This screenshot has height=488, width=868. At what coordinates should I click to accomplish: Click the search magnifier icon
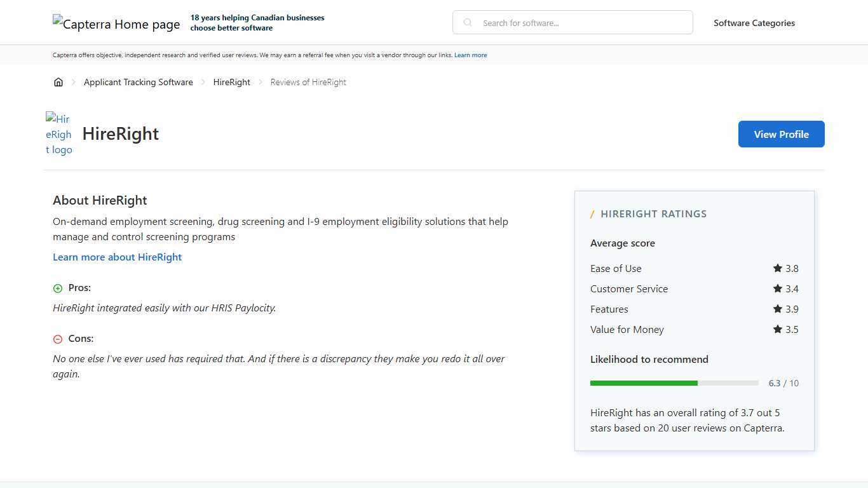click(468, 23)
